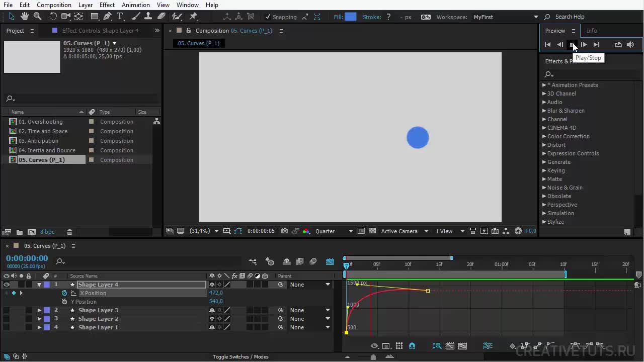Jump to last frame in Preview
644x362 pixels.
pos(596,44)
